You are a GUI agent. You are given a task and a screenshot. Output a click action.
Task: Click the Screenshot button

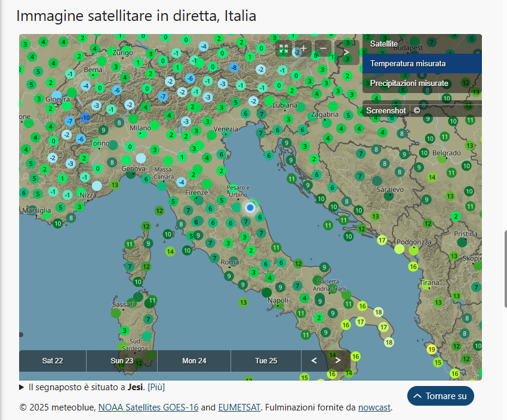(386, 110)
